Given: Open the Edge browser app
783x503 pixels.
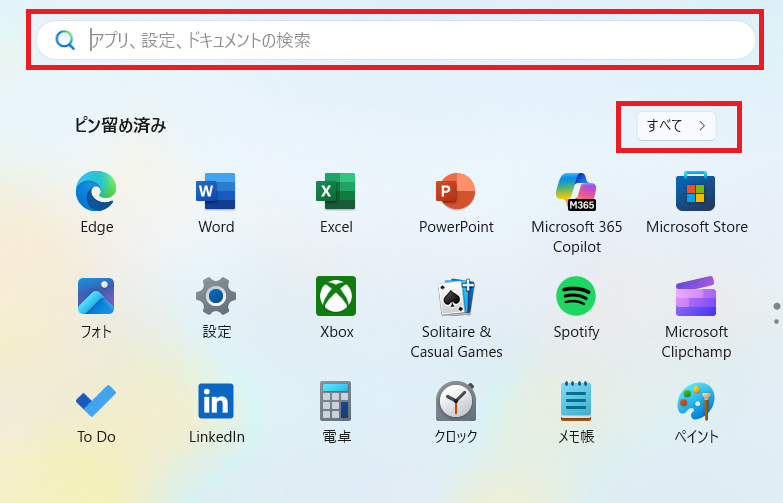Looking at the screenshot, I should pos(96,191).
